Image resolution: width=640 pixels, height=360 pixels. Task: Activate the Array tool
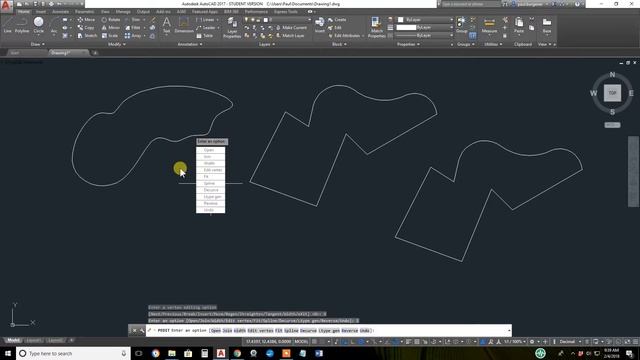(133, 36)
